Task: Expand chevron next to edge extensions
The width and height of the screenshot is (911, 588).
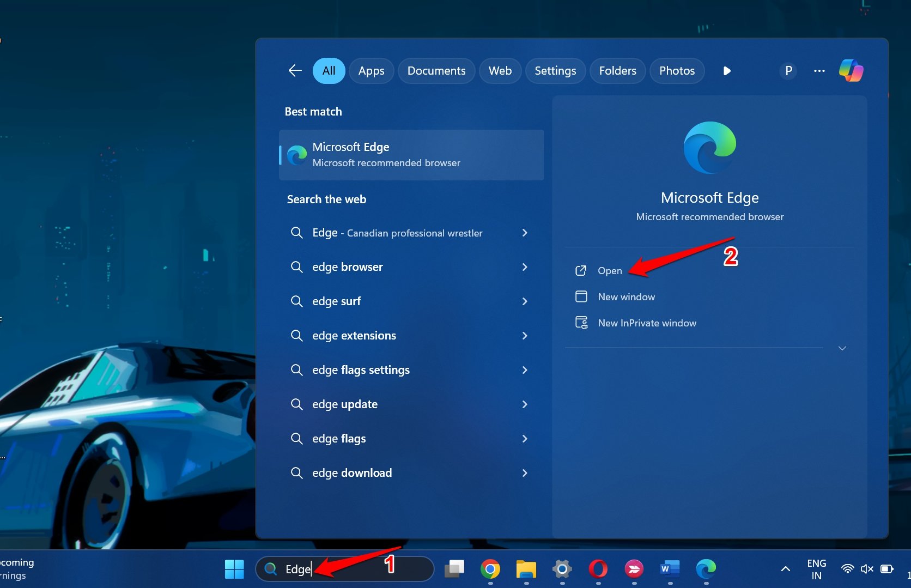Action: (525, 336)
